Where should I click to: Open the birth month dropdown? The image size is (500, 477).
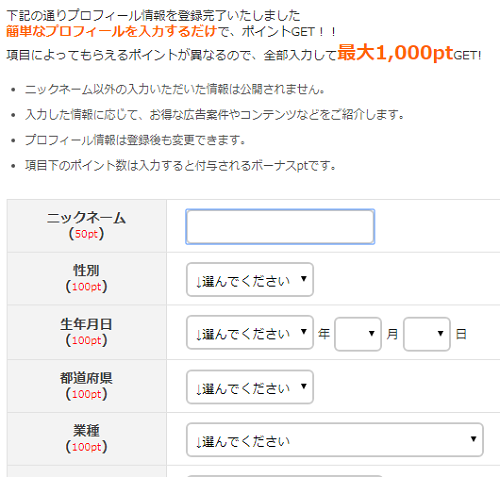pos(358,334)
